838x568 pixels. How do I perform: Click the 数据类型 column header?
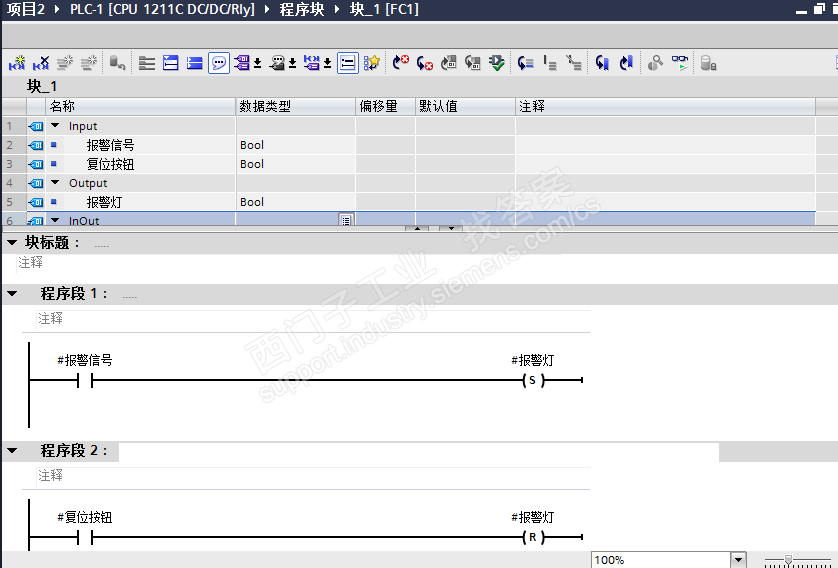tap(296, 106)
